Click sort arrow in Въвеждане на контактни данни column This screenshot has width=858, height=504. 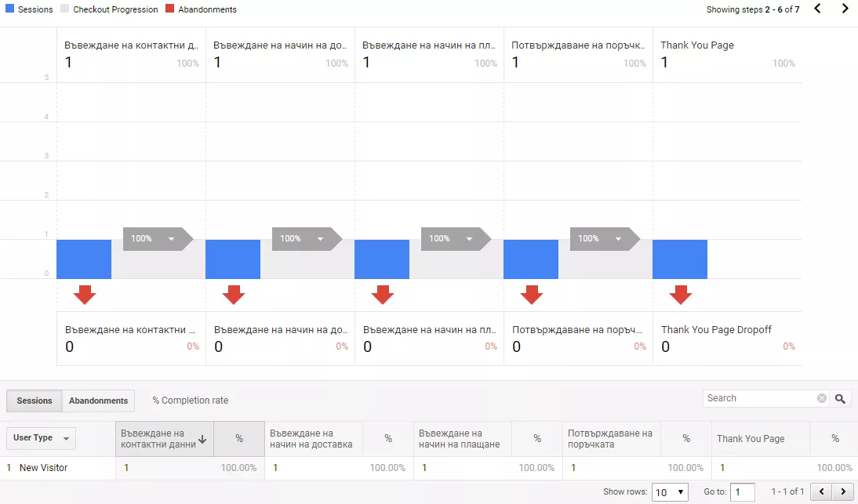202,440
